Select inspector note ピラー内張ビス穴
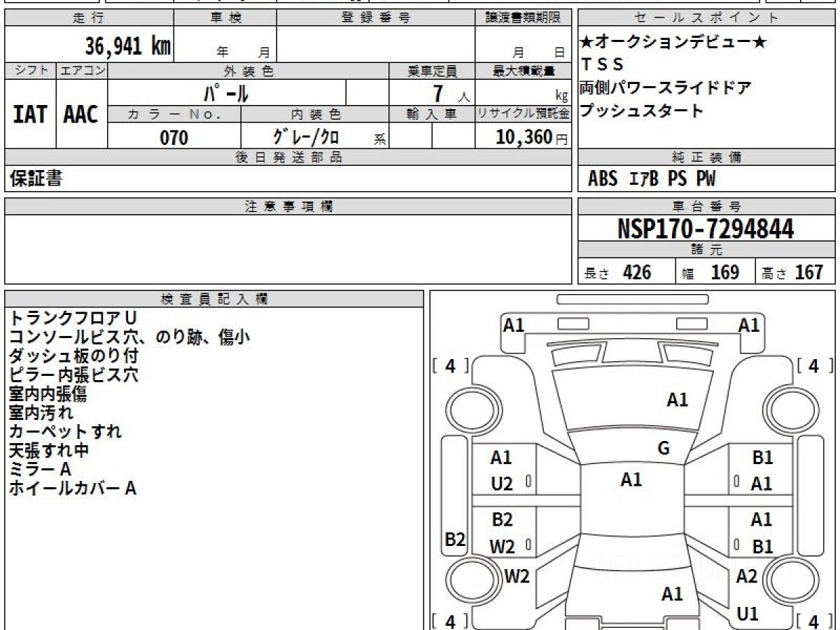 (73, 374)
